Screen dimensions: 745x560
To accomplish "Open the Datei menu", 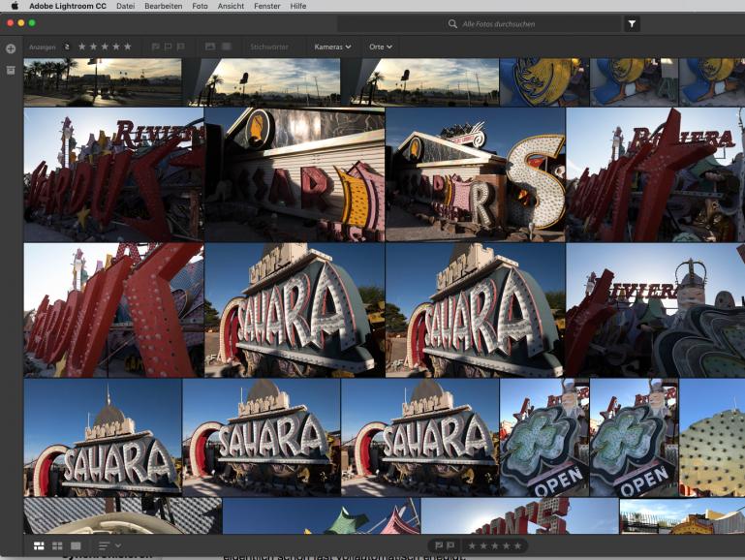I will 125,6.
